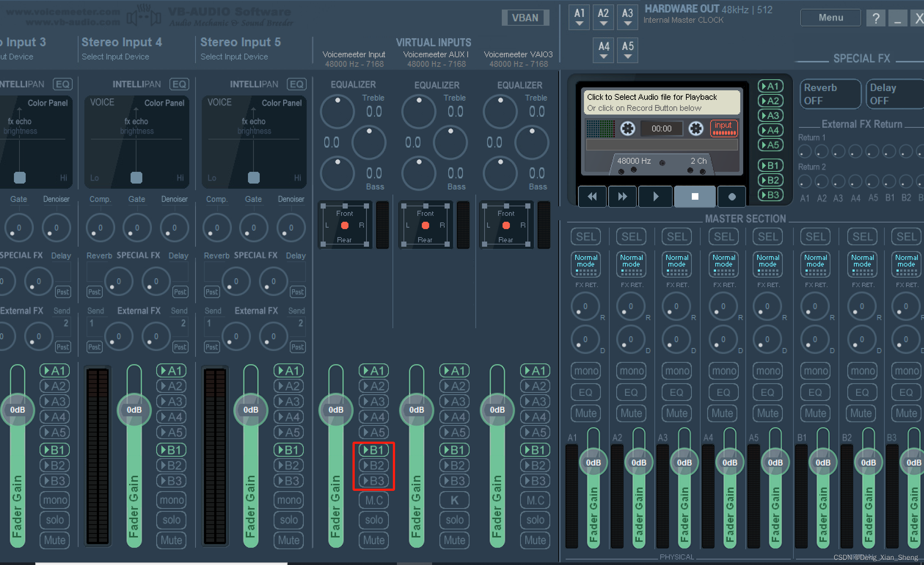Click the cassette fast-forward button
The height and width of the screenshot is (565, 924).
(x=622, y=196)
